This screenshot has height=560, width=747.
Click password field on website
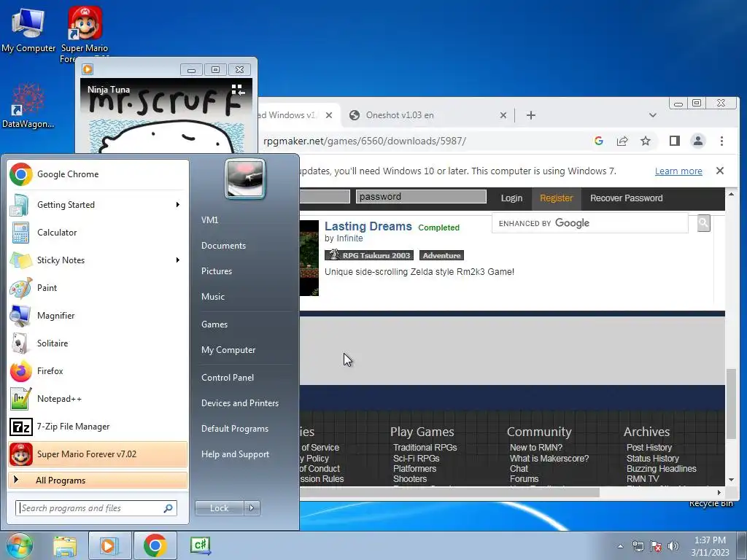pyautogui.click(x=421, y=197)
